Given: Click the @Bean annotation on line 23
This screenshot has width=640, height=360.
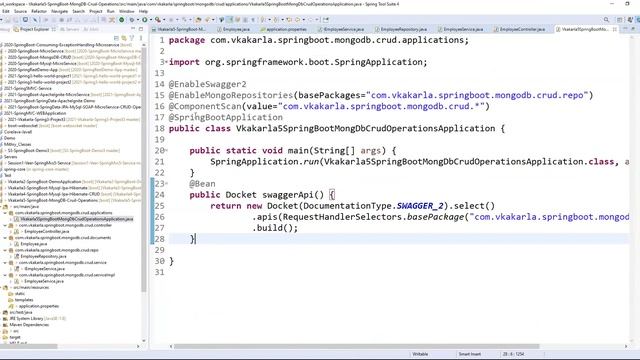Looking at the screenshot, I should (202, 184).
